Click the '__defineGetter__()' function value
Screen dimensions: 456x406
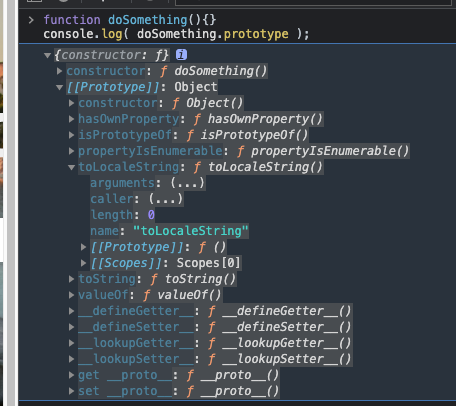point(287,311)
